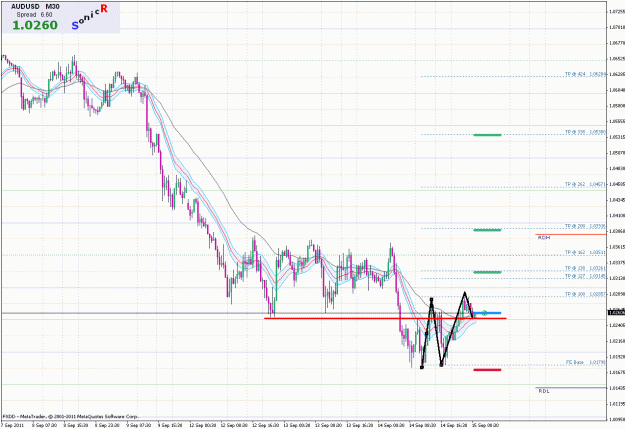Click the highlighted current price tag on the axis
The width and height of the screenshot is (625, 429).
click(616, 313)
